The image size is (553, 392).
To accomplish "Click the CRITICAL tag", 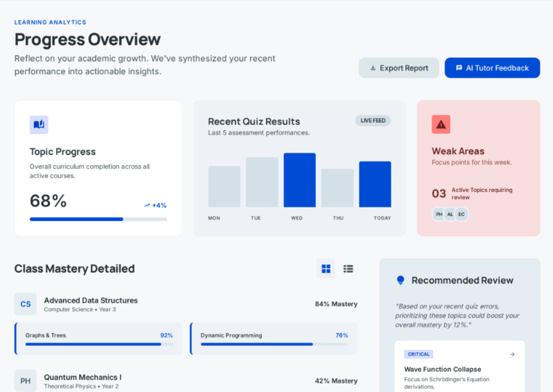I will pyautogui.click(x=419, y=354).
